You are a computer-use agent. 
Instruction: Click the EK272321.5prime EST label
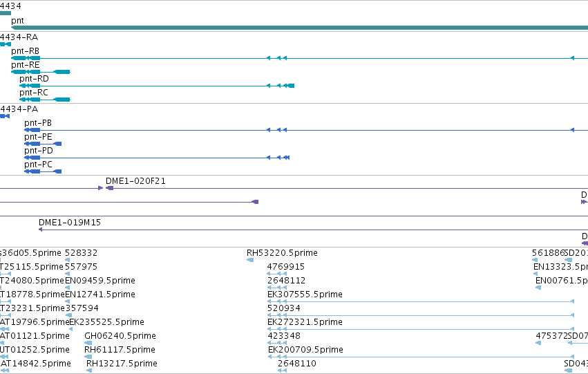305,322
